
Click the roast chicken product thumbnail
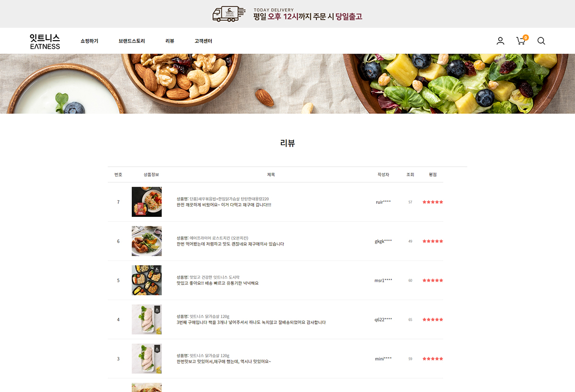(x=147, y=241)
